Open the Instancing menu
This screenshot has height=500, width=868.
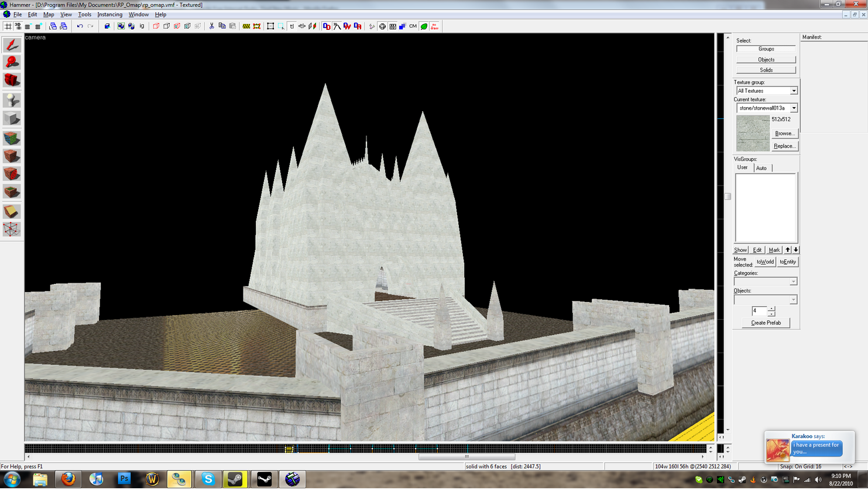[110, 15]
